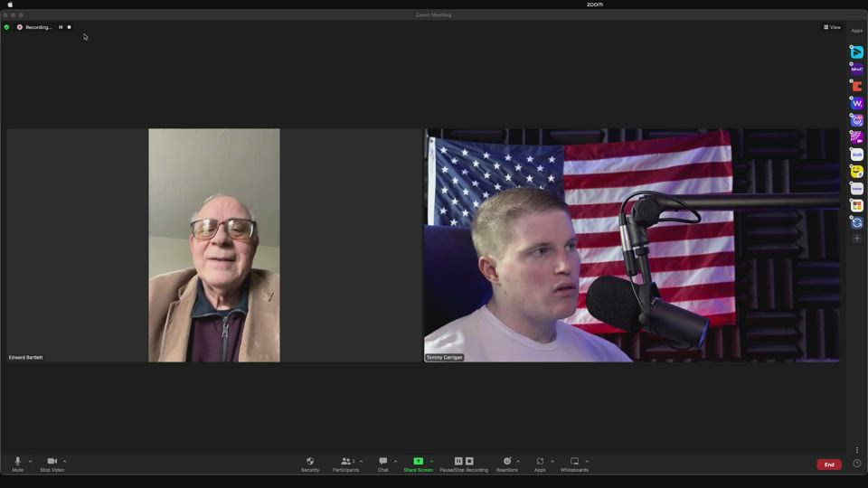Image resolution: width=868 pixels, height=488 pixels.
Task: Expand video options arrow beside Stop Video
Action: [64, 461]
